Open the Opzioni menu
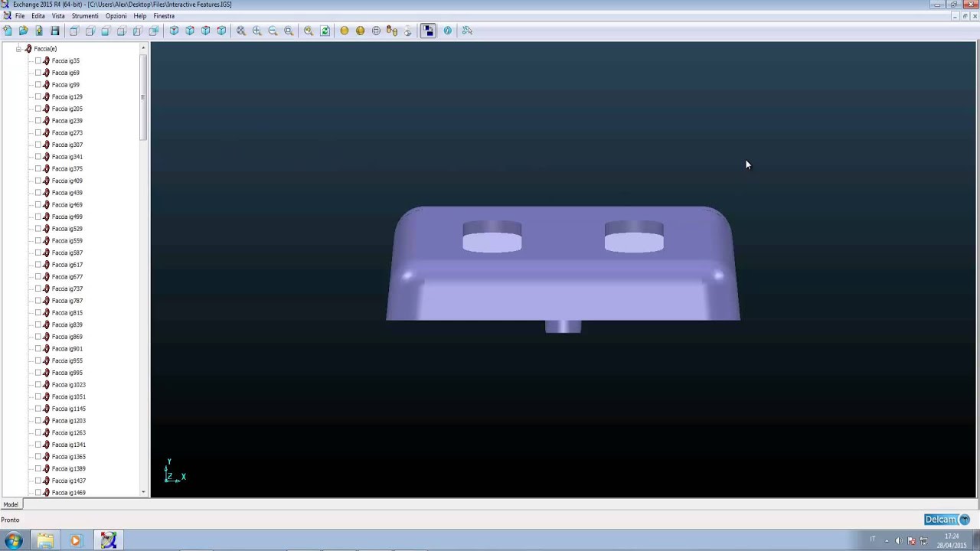This screenshot has width=980, height=551. 116,16
